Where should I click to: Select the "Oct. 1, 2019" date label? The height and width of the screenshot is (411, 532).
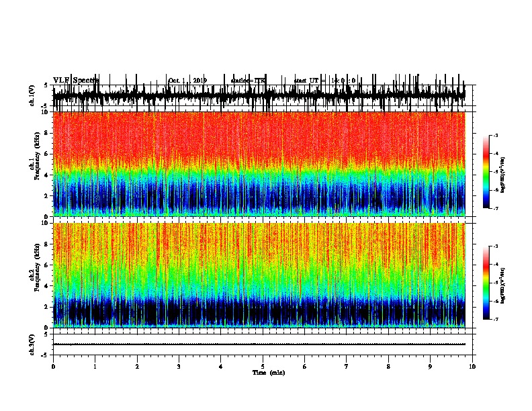pos(187,81)
